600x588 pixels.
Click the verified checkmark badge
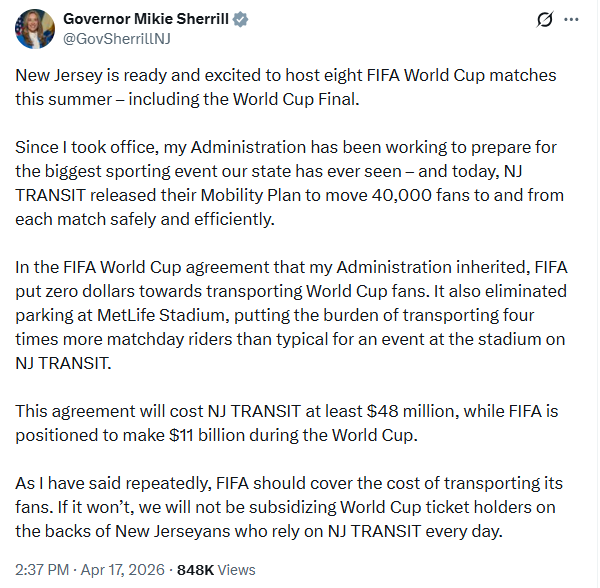pyautogui.click(x=241, y=20)
